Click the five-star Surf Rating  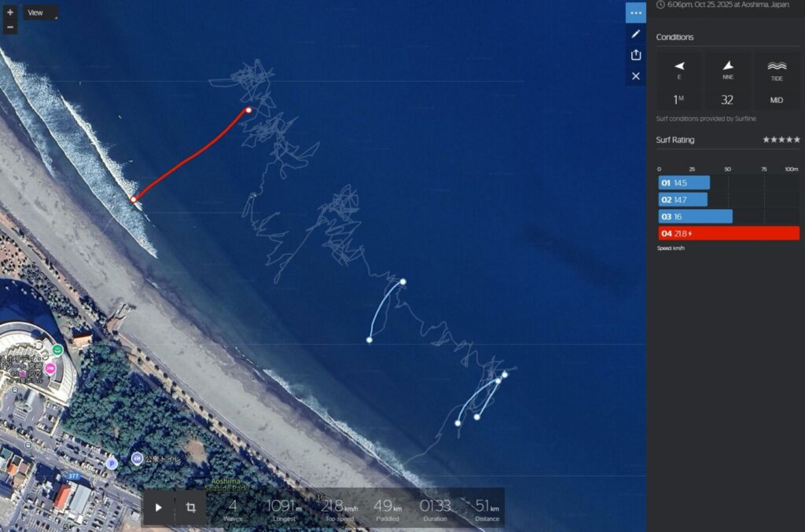(x=781, y=140)
